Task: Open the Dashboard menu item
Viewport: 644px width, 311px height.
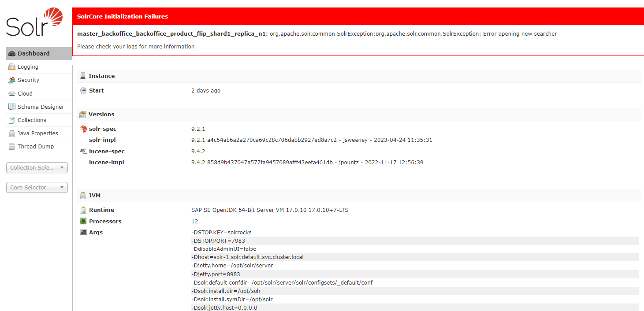Action: click(39, 54)
